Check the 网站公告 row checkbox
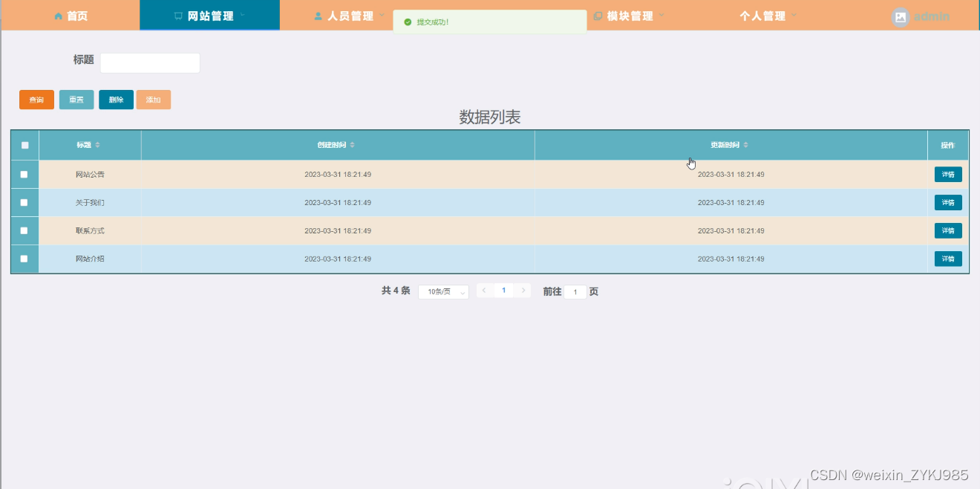 point(24,174)
